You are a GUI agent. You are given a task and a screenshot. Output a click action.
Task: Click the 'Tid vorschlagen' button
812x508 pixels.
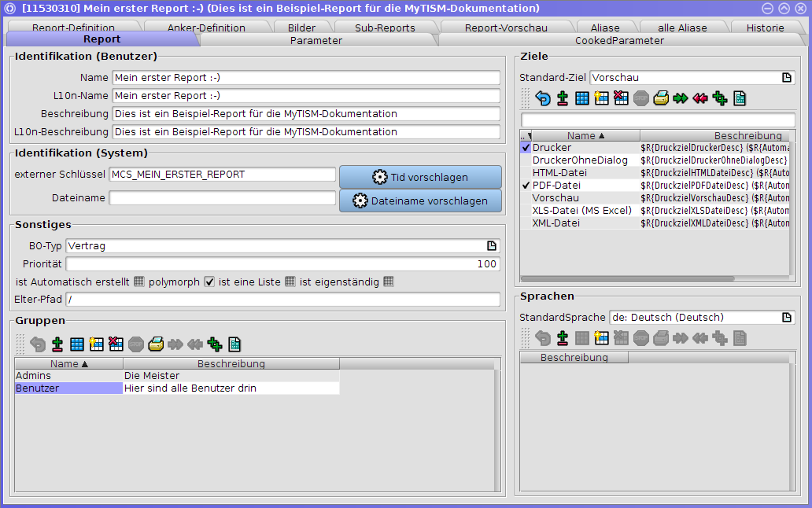click(420, 177)
